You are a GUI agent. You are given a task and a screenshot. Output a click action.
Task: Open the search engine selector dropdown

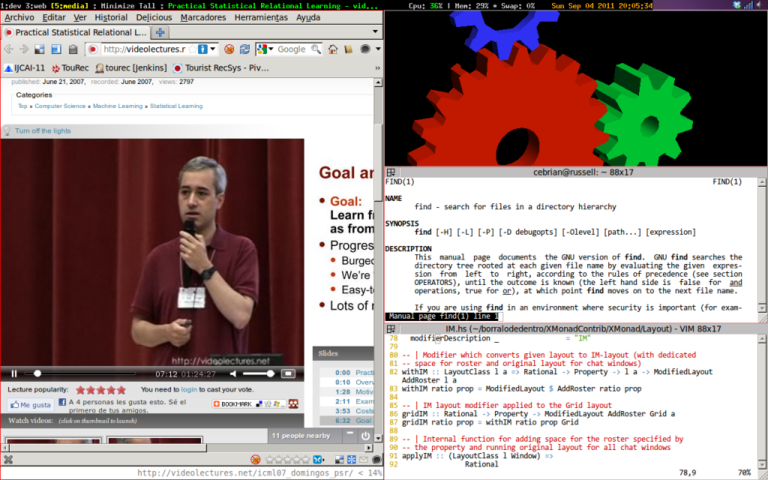click(x=270, y=49)
